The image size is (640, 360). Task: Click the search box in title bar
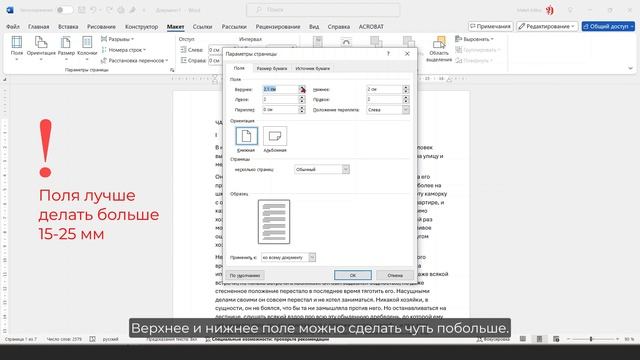(x=323, y=10)
